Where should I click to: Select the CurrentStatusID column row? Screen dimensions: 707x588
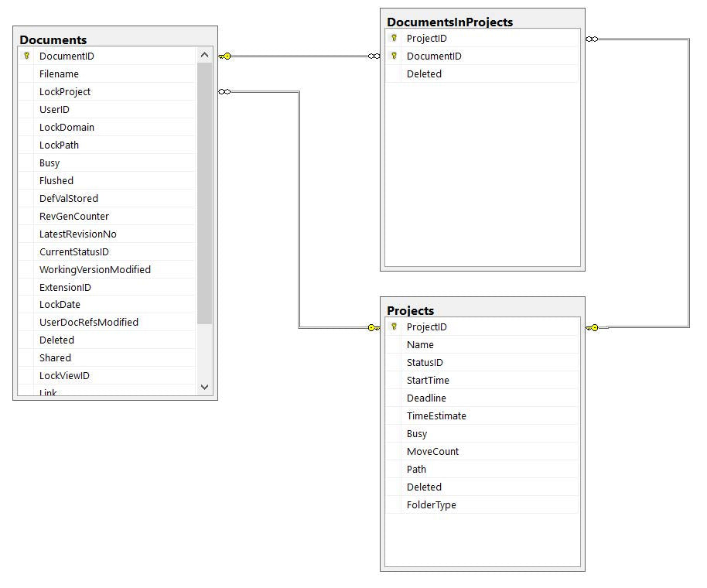click(107, 251)
